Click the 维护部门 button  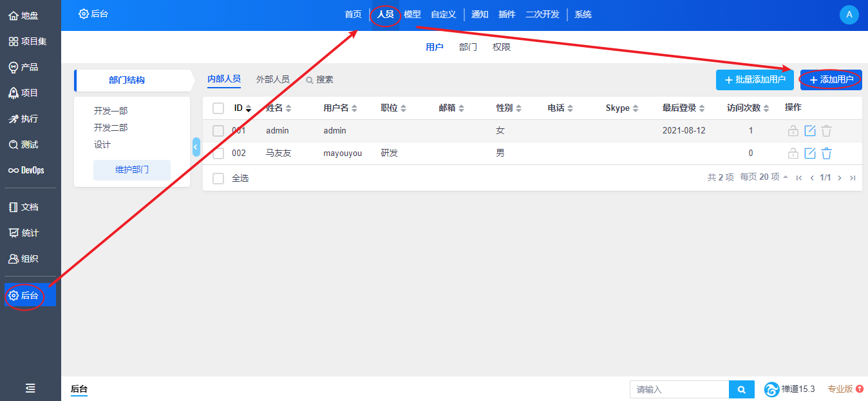tap(132, 170)
